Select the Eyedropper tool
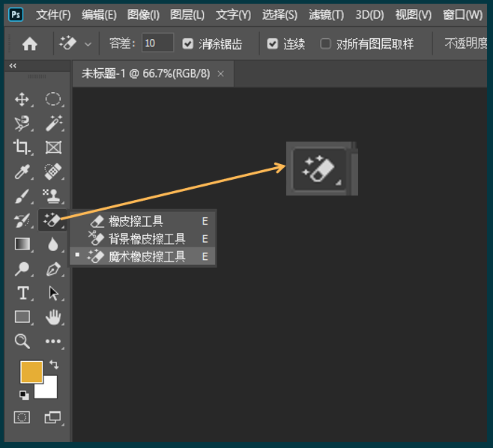This screenshot has width=493, height=448. (x=22, y=172)
